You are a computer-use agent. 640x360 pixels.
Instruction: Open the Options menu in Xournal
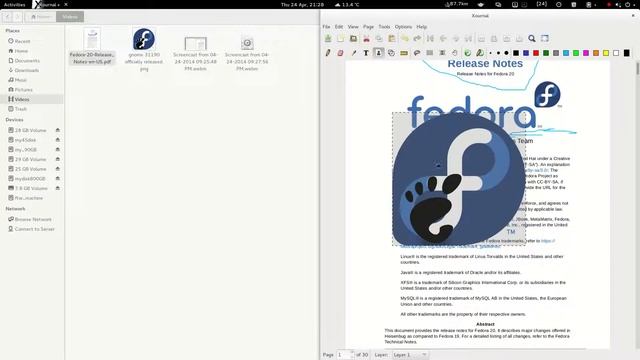click(403, 27)
